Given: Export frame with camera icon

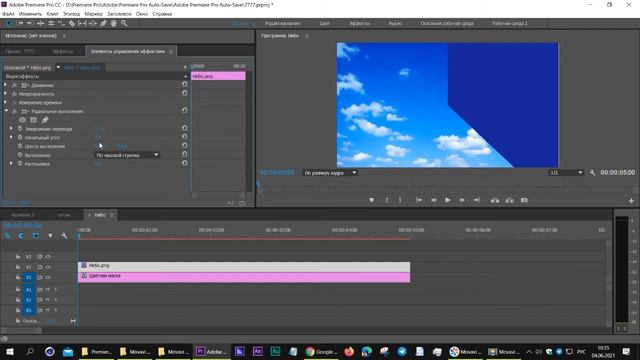Looking at the screenshot, I should click(524, 200).
